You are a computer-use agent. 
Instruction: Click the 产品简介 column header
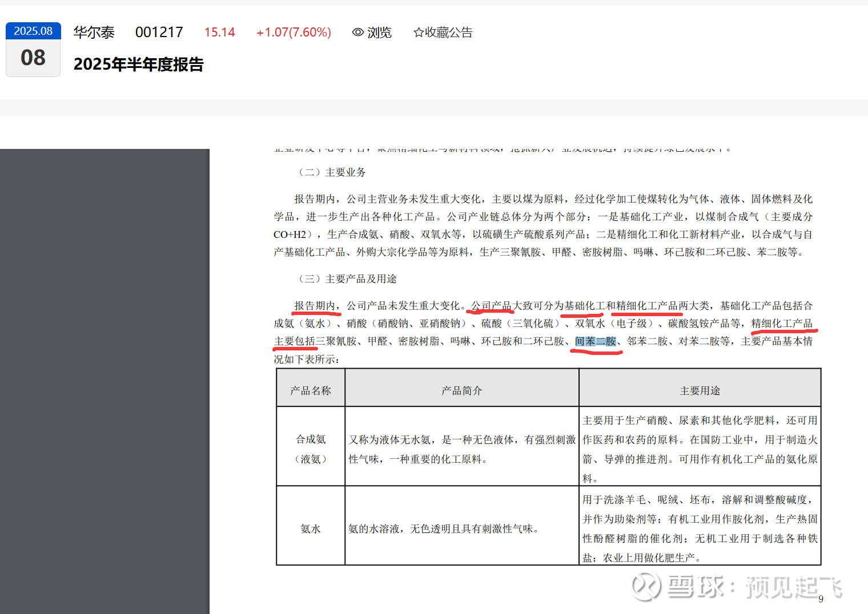tap(461, 390)
